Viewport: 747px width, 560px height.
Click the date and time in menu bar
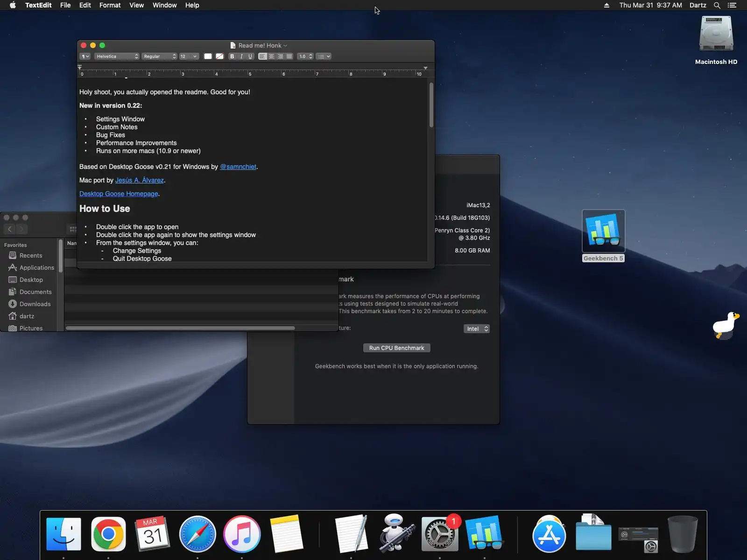click(651, 5)
